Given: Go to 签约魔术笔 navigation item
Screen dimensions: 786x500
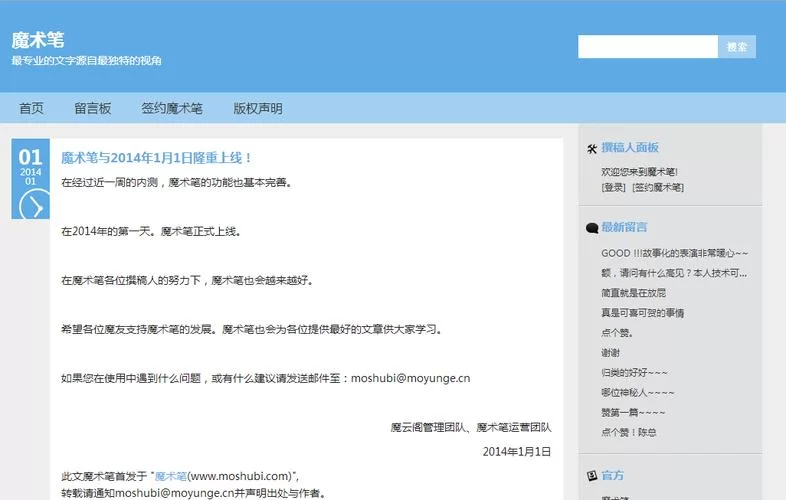Looking at the screenshot, I should coord(172,108).
